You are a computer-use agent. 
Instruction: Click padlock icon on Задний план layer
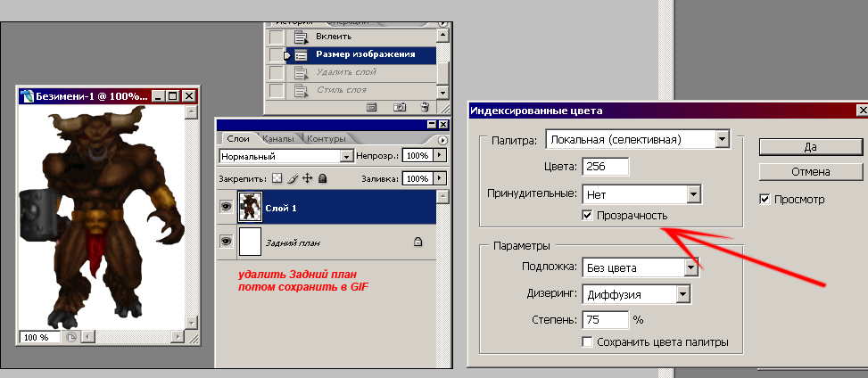(x=418, y=242)
